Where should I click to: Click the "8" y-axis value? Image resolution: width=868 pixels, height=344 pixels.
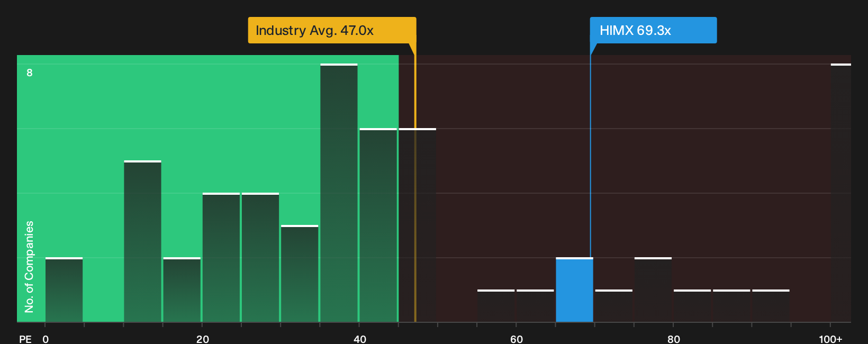click(30, 73)
